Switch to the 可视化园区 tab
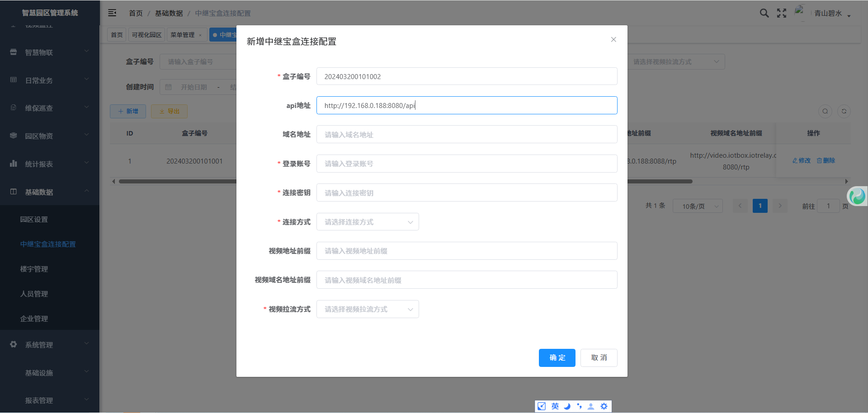Screen dimensions: 868x413 [146, 35]
